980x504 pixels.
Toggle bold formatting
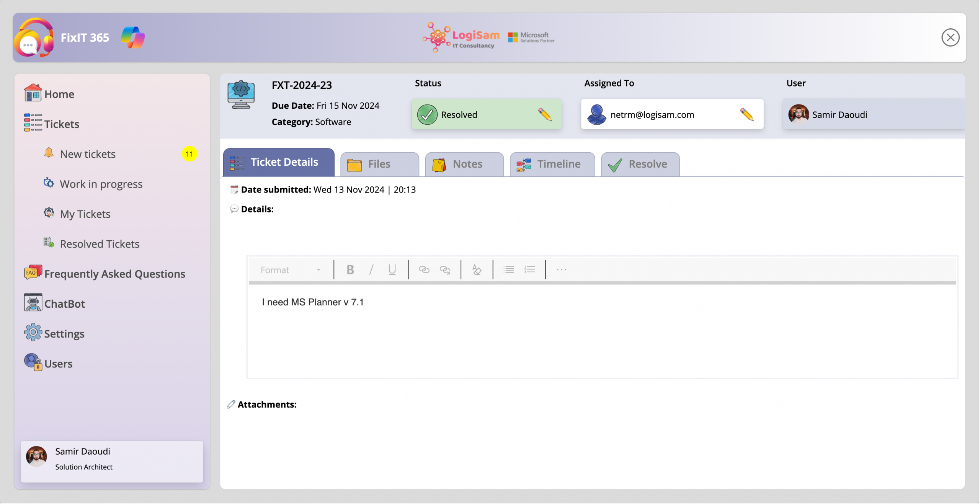point(350,270)
